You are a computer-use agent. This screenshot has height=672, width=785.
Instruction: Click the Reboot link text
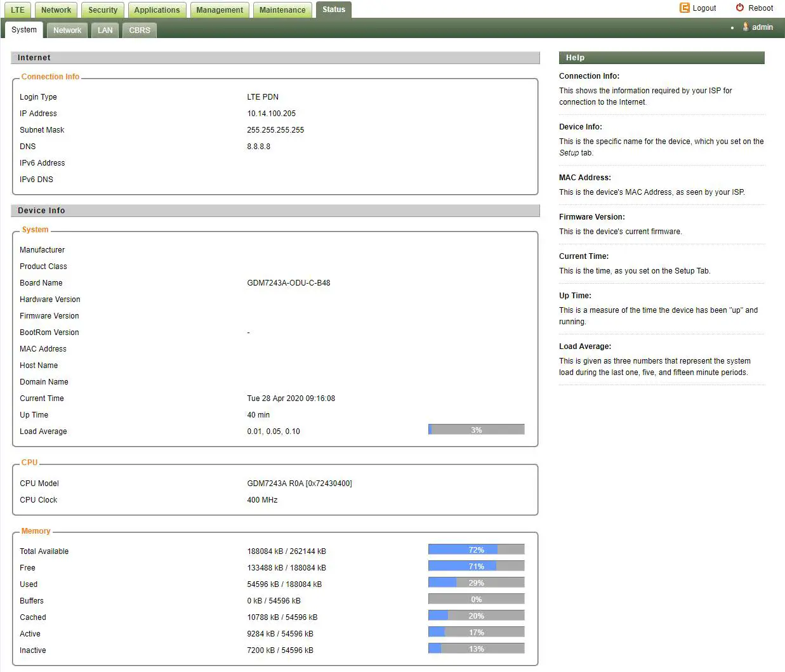point(760,8)
